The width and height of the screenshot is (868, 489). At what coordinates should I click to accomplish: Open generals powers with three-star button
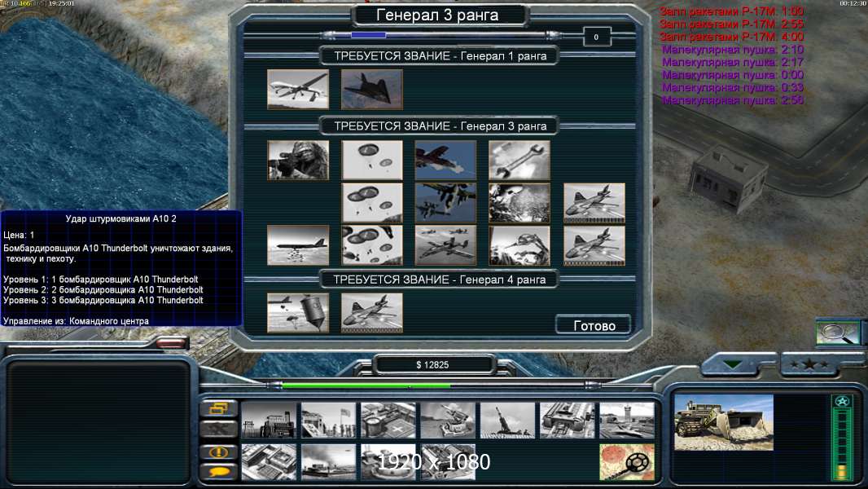tap(809, 364)
